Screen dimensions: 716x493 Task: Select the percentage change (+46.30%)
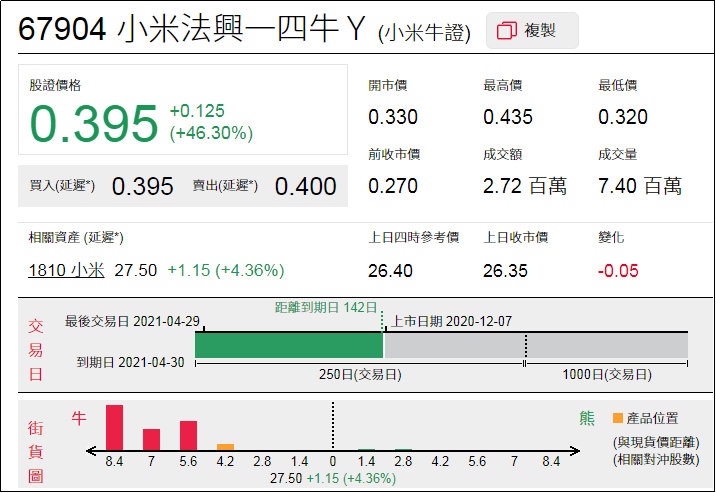coord(211,133)
